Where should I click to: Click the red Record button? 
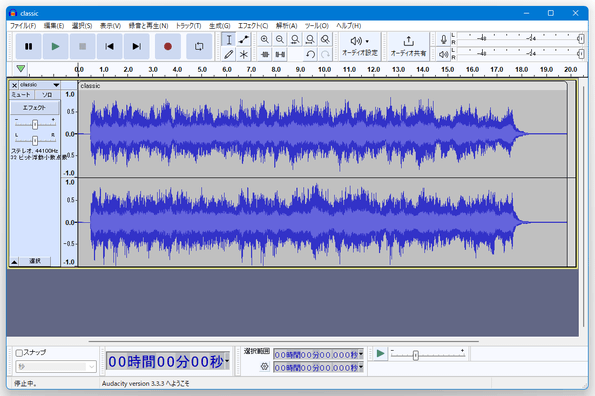click(167, 46)
